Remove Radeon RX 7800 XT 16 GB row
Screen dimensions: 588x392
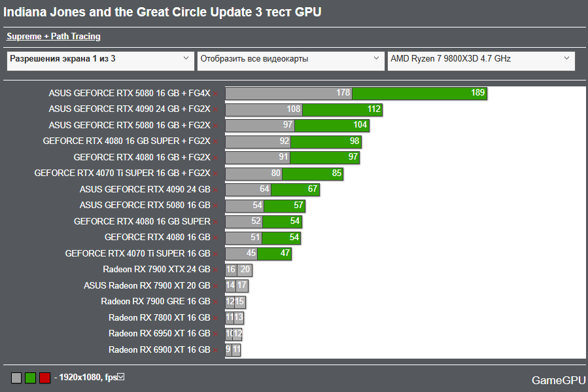(x=215, y=318)
